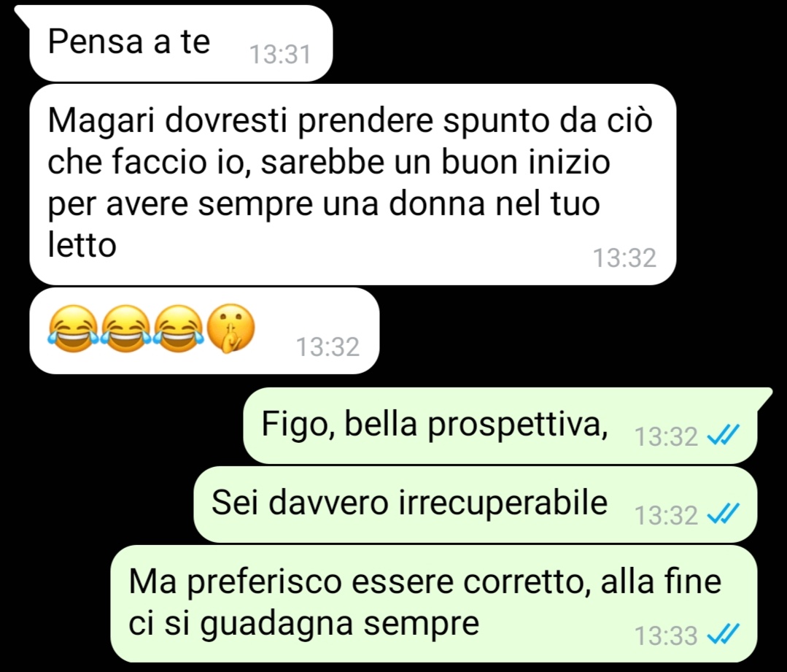Tap read-receipt checkmarks on 'Figo, bella prospettiva,'
Viewport: 787px width, 672px height.
pyautogui.click(x=724, y=434)
